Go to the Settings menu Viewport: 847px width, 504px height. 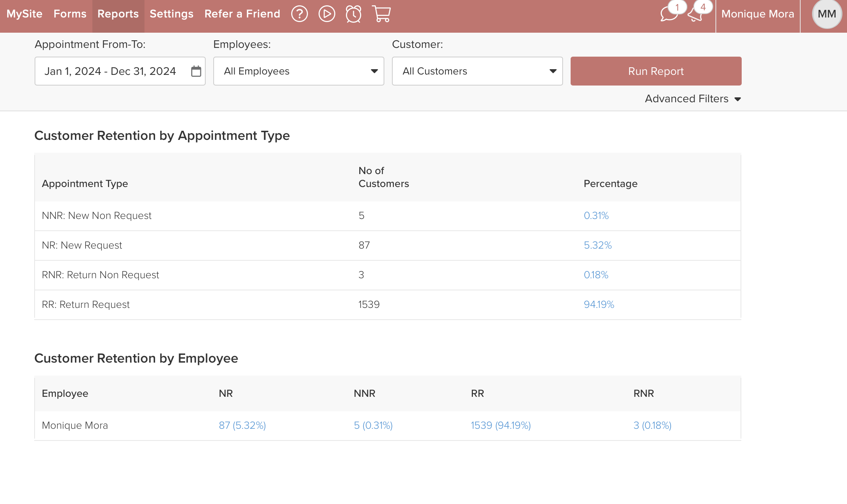(171, 14)
